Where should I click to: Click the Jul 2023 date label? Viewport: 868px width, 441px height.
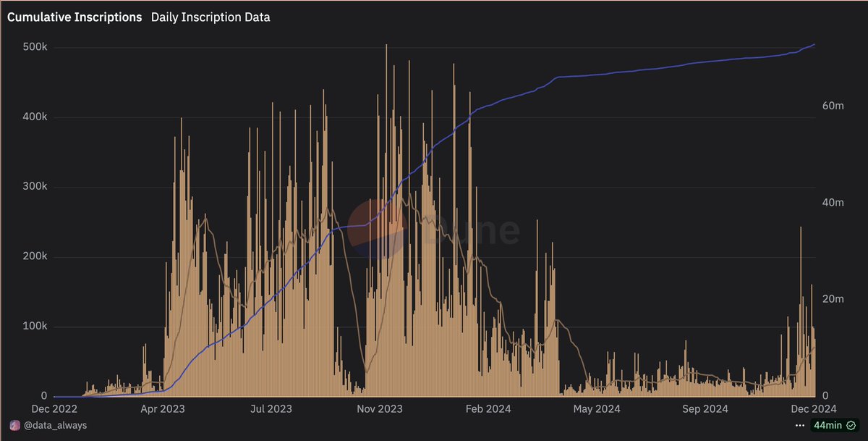[x=270, y=409]
